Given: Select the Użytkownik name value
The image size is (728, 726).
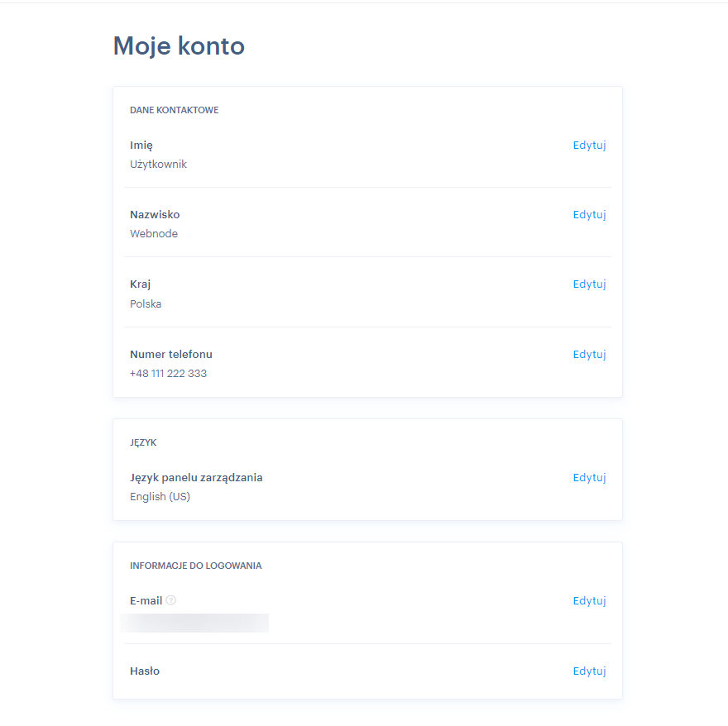Looking at the screenshot, I should coord(158,165).
